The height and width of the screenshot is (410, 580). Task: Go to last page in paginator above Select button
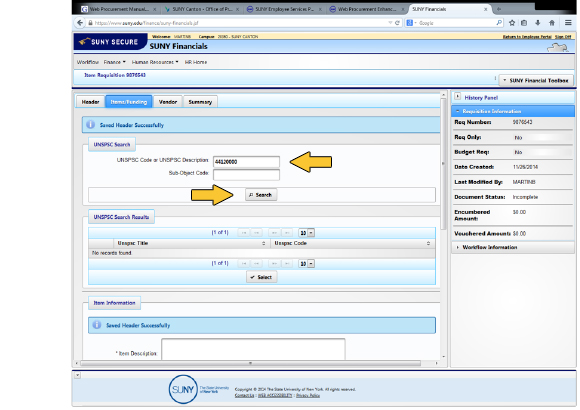287,263
